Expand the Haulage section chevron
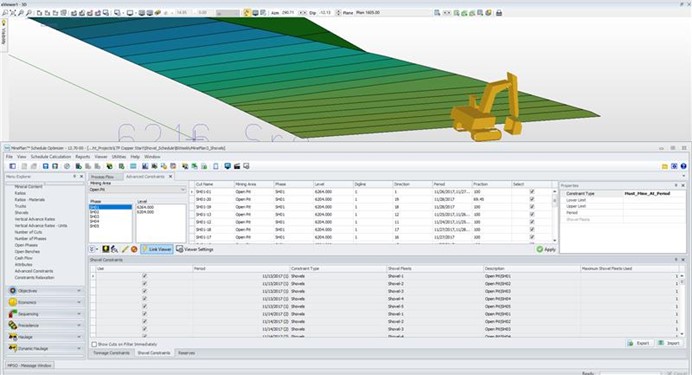Image resolution: width=692 pixels, height=375 pixels. (x=79, y=337)
